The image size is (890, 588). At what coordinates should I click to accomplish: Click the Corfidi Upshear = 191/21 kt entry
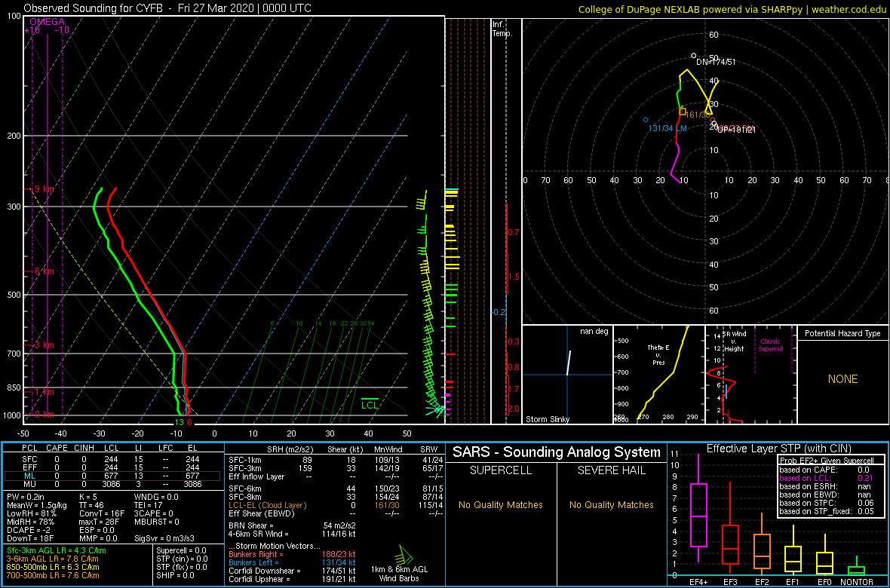[x=293, y=579]
